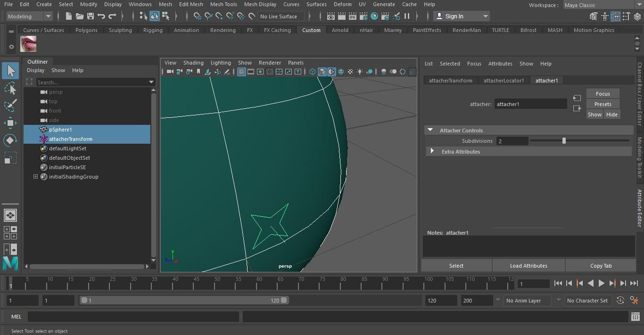Open the Modeling menu set dropdown
The image size is (644, 335).
pos(29,16)
